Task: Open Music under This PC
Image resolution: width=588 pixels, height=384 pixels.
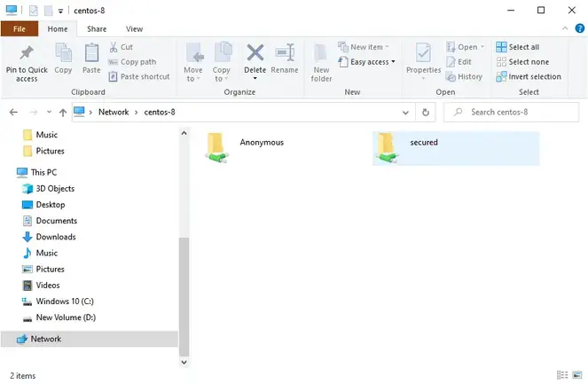Action: pyautogui.click(x=40, y=253)
